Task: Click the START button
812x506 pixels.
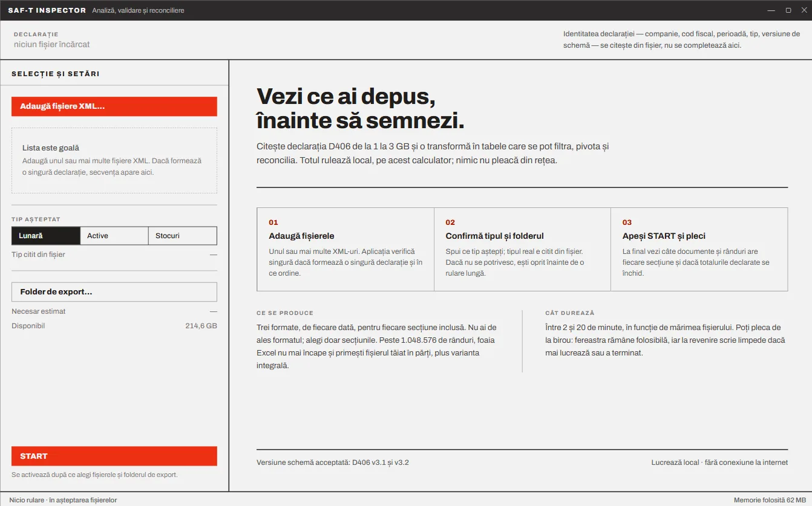Action: (114, 456)
